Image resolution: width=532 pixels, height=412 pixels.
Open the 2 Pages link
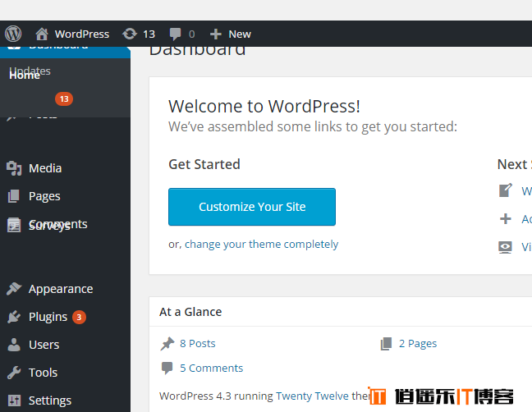418,344
